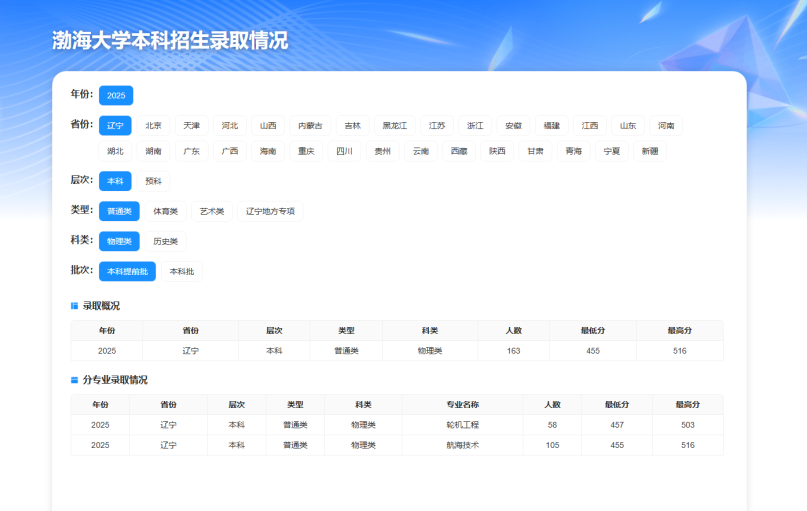Filter results by 广东
The height and width of the screenshot is (511, 807).
click(x=191, y=151)
